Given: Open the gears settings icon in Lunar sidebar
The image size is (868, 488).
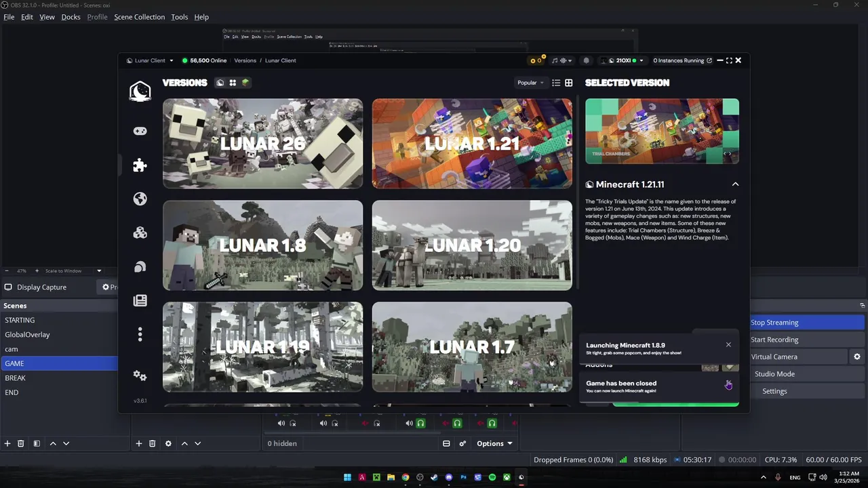Looking at the screenshot, I should click(x=140, y=375).
